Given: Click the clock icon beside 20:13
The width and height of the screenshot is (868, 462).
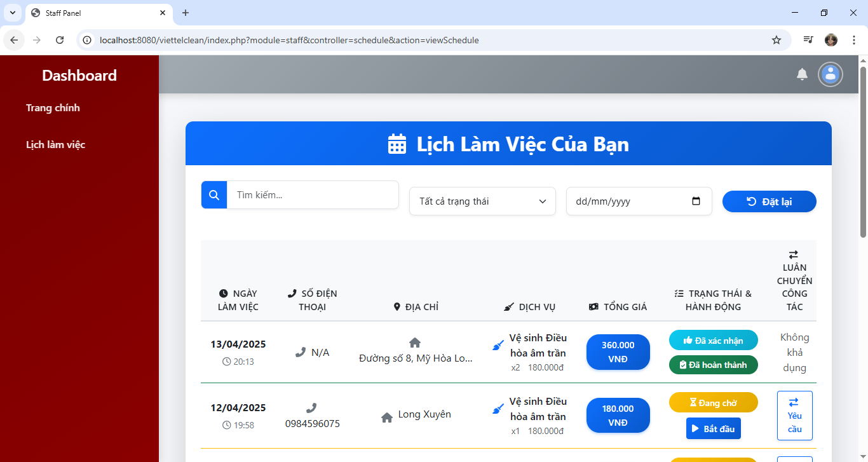Looking at the screenshot, I should click(x=227, y=362).
